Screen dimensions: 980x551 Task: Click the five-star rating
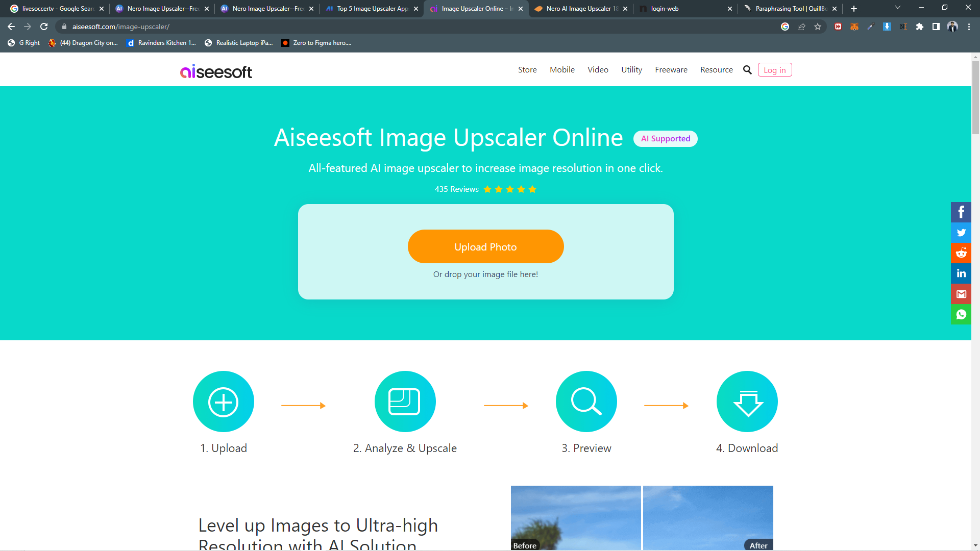point(510,189)
